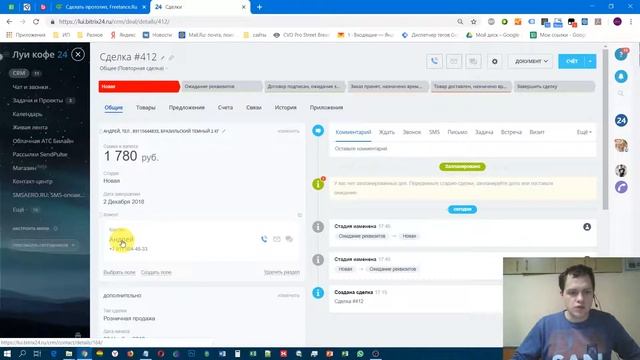
Task: Open the Chrome profile avatar
Action: pyautogui.click(x=617, y=22)
